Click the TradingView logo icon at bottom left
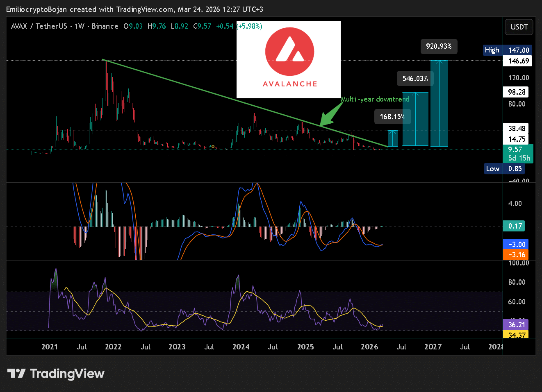Viewport: 542px width, 392px height. pos(16,374)
